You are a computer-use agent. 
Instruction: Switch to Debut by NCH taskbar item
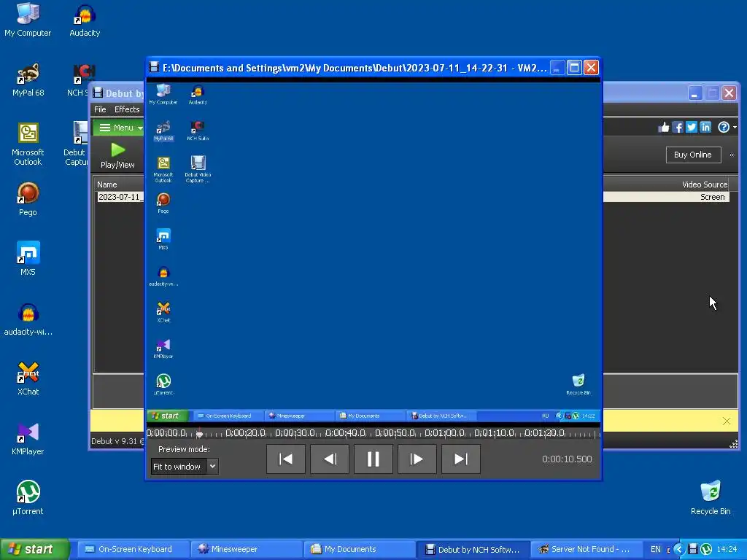(x=473, y=550)
